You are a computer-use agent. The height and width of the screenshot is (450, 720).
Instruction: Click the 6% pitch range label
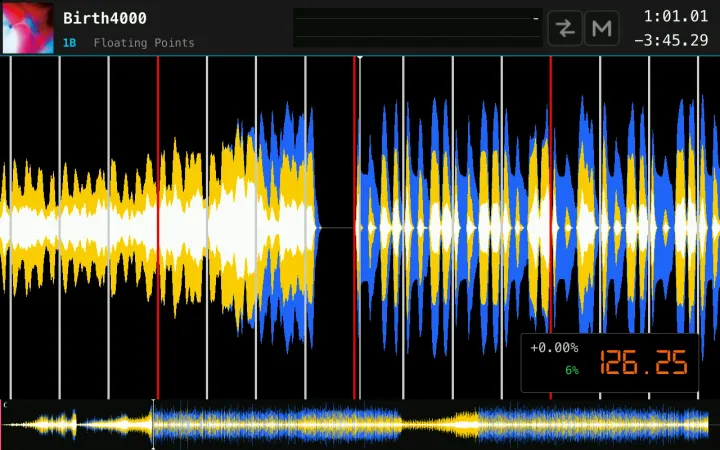(x=572, y=370)
